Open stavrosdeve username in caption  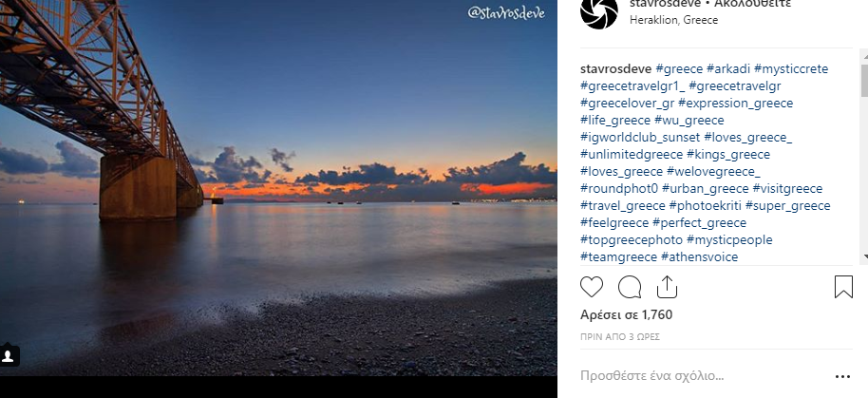click(615, 69)
